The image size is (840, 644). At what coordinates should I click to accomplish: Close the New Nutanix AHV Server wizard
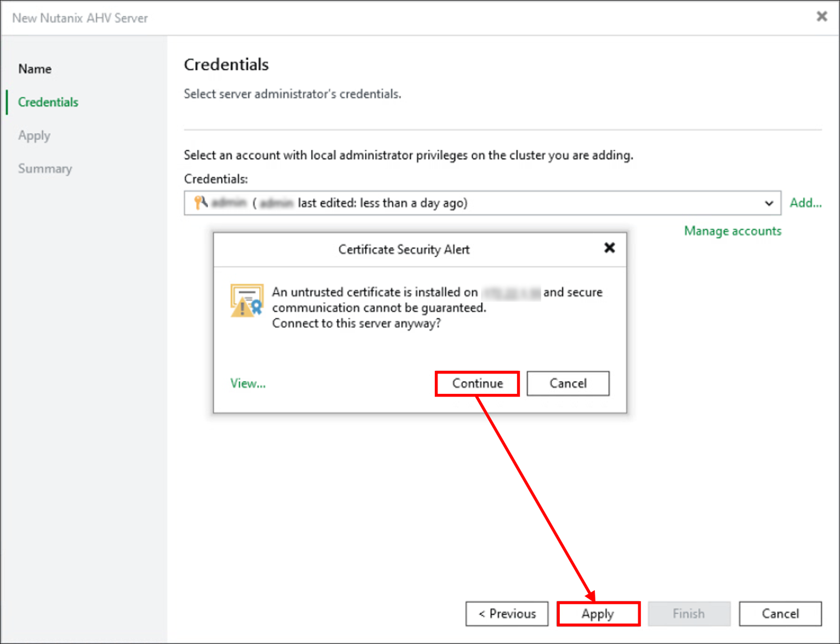[822, 16]
